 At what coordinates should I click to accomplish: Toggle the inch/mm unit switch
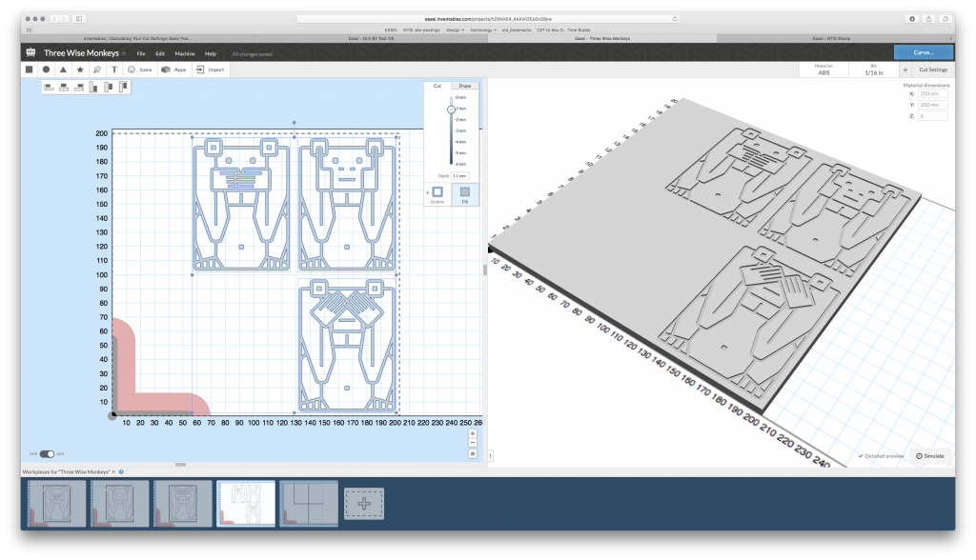pos(46,454)
